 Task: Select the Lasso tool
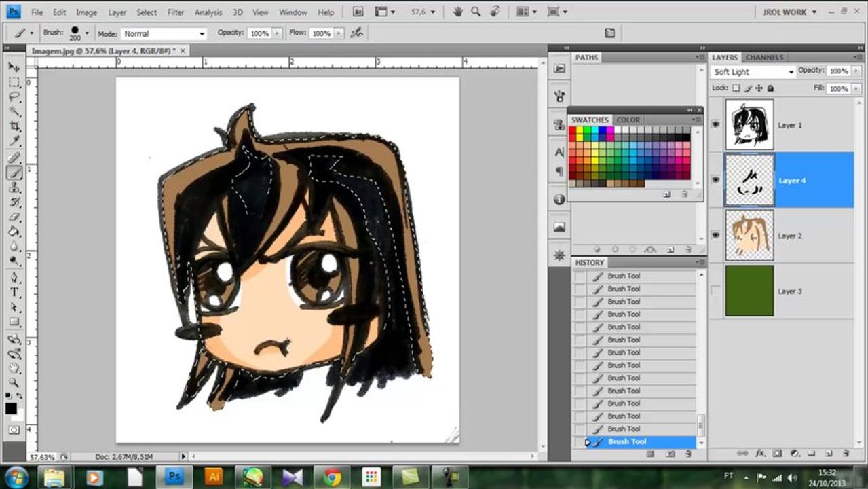pyautogui.click(x=14, y=97)
